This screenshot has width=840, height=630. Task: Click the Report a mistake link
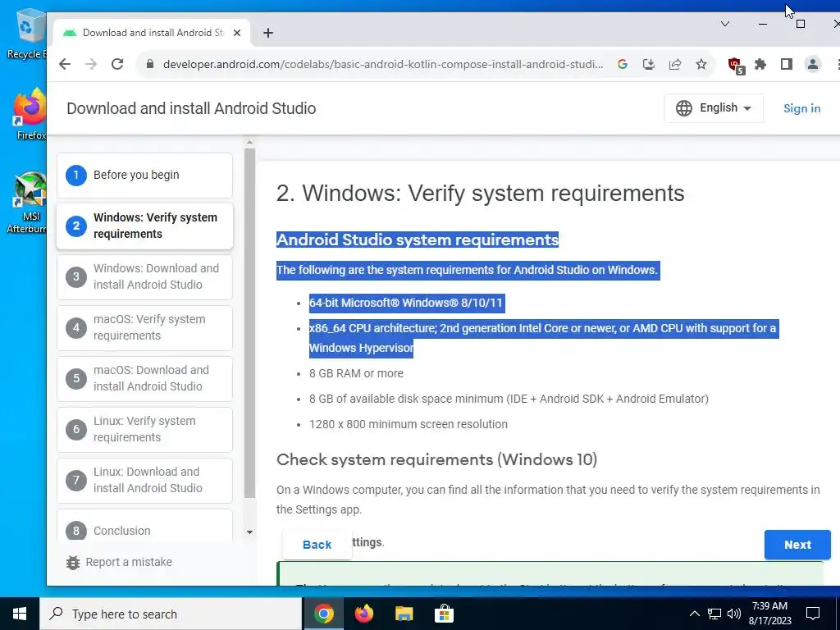[129, 562]
